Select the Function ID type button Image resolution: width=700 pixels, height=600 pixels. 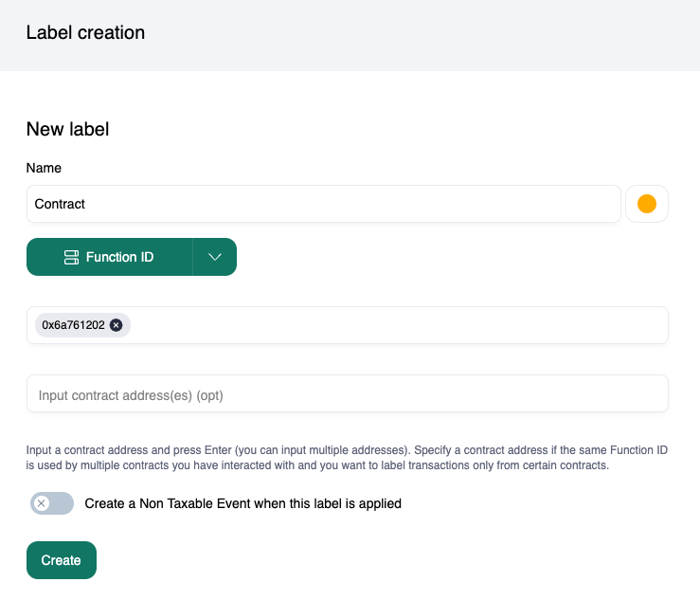[x=110, y=257]
